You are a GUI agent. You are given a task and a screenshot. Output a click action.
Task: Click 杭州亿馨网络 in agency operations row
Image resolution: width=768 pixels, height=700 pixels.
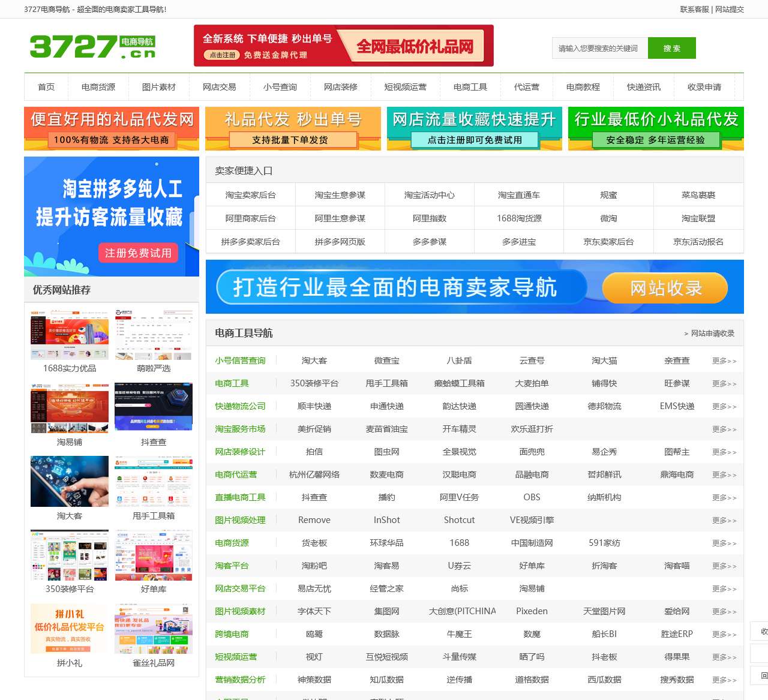point(314,474)
